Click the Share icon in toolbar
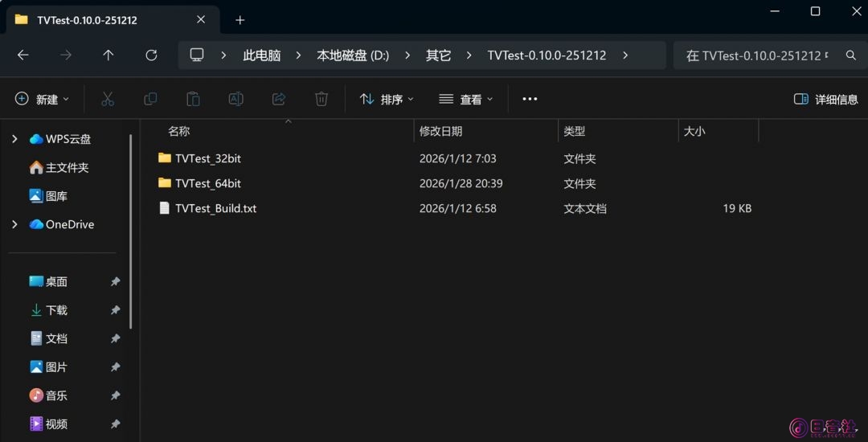The image size is (868, 442). click(278, 99)
